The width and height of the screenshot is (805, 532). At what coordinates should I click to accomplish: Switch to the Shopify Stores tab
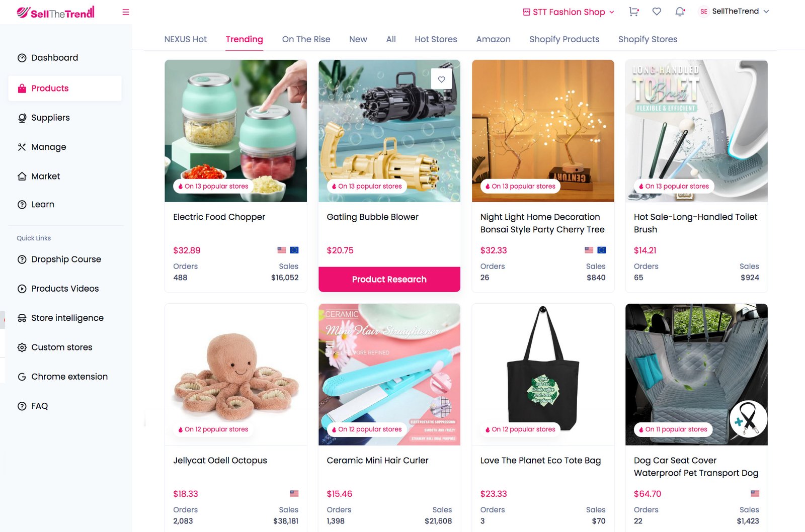point(648,39)
